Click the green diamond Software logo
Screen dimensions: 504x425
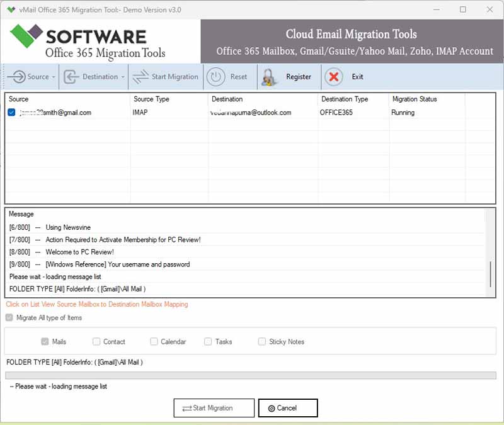point(26,36)
